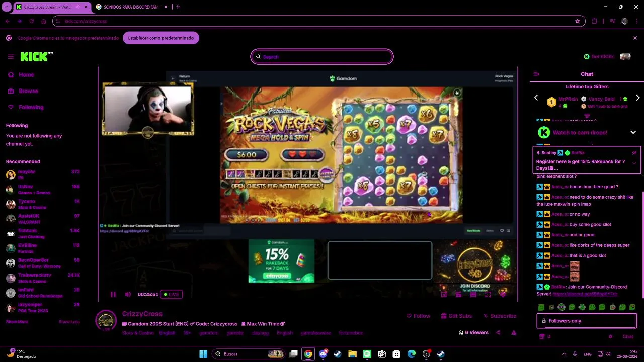
Task: Toggle theater mode in video controls
Action: (473, 295)
